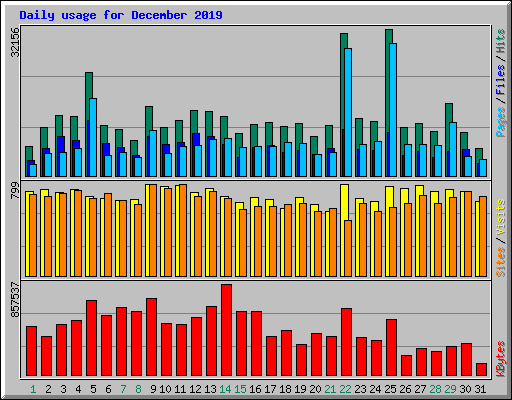Image resolution: width=512 pixels, height=400 pixels.
Task: Click the tallest red KBytes bar for day 14
Action: tap(226, 330)
